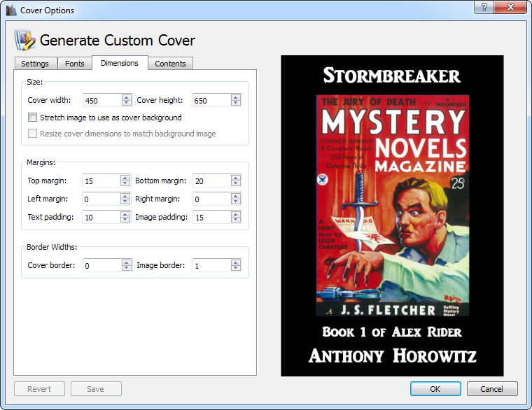Click the Book 1 of Alex Rider text

coord(392,332)
